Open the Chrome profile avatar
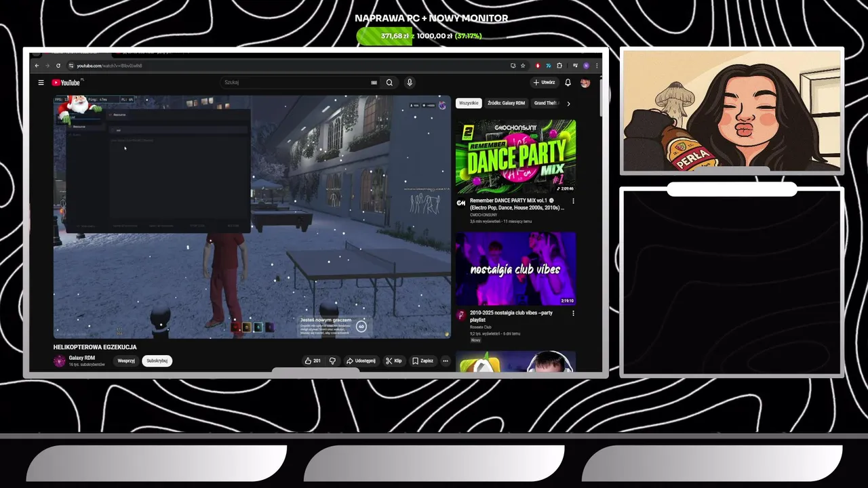 586,66
